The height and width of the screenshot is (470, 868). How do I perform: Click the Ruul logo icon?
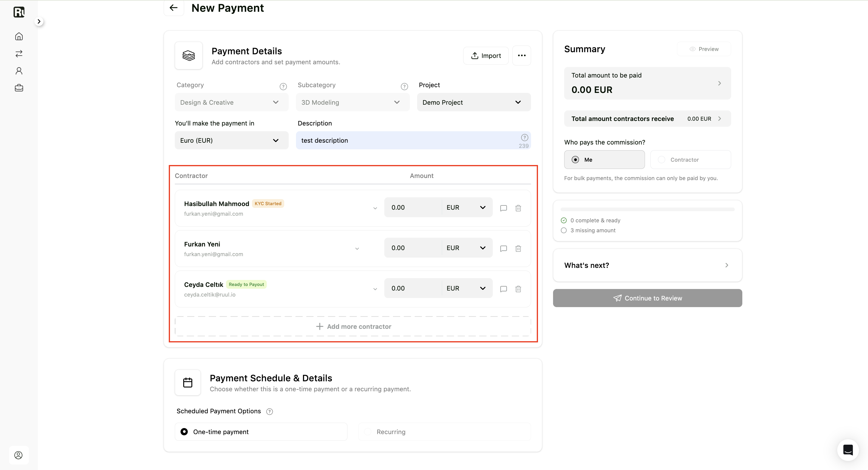pos(19,12)
